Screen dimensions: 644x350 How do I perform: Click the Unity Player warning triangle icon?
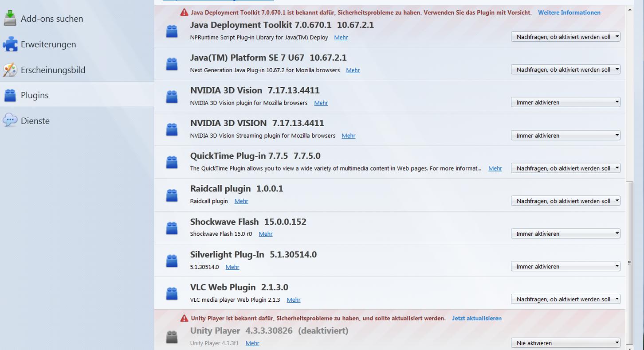click(184, 318)
